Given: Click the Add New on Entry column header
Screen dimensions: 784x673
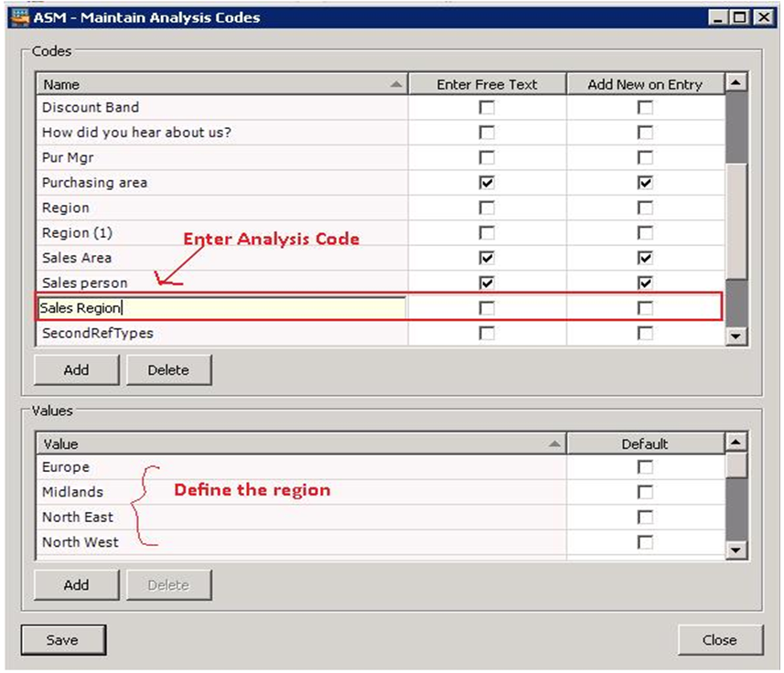Looking at the screenshot, I should (645, 84).
